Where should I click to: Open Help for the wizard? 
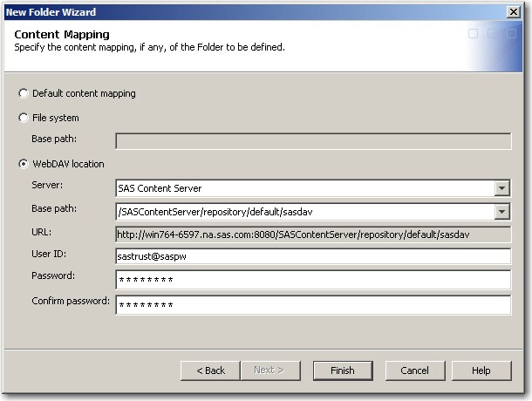point(481,370)
